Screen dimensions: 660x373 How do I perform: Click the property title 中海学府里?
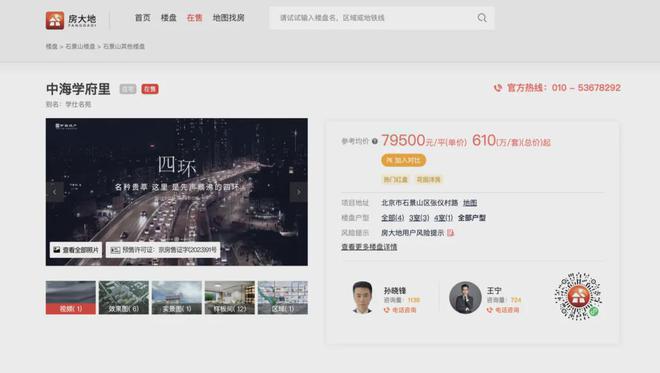[78, 89]
